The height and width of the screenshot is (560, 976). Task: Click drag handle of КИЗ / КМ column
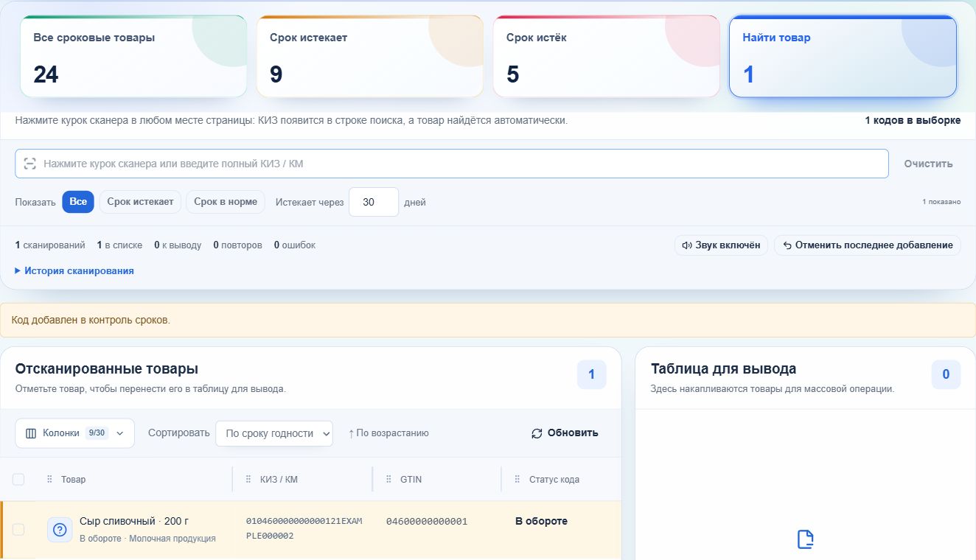(x=248, y=480)
